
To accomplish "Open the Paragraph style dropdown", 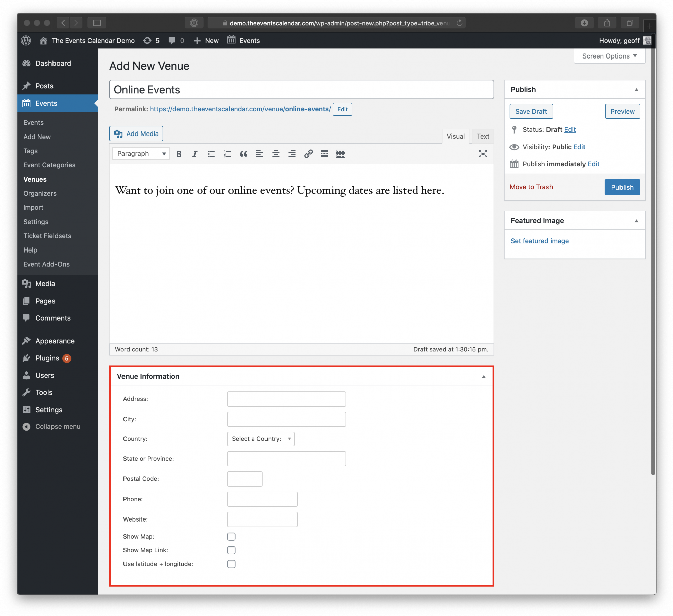I will 140,153.
